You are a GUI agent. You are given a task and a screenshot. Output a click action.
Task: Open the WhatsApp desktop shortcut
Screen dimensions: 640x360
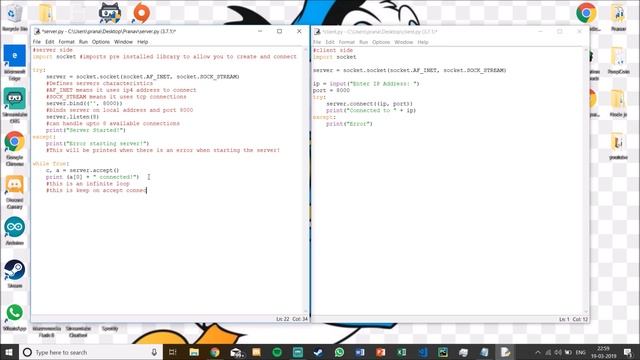pyautogui.click(x=15, y=317)
